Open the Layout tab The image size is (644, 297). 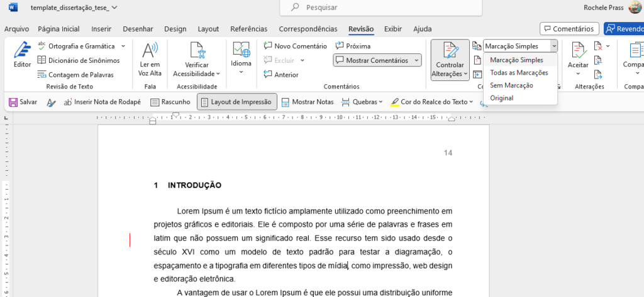click(x=208, y=29)
